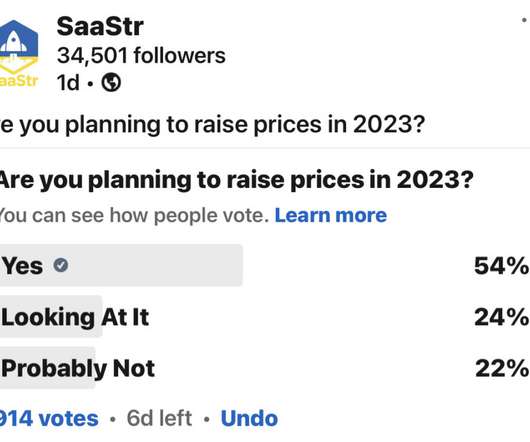Click the checkmark icon beside Yes
The image size is (530, 442).
click(x=61, y=265)
